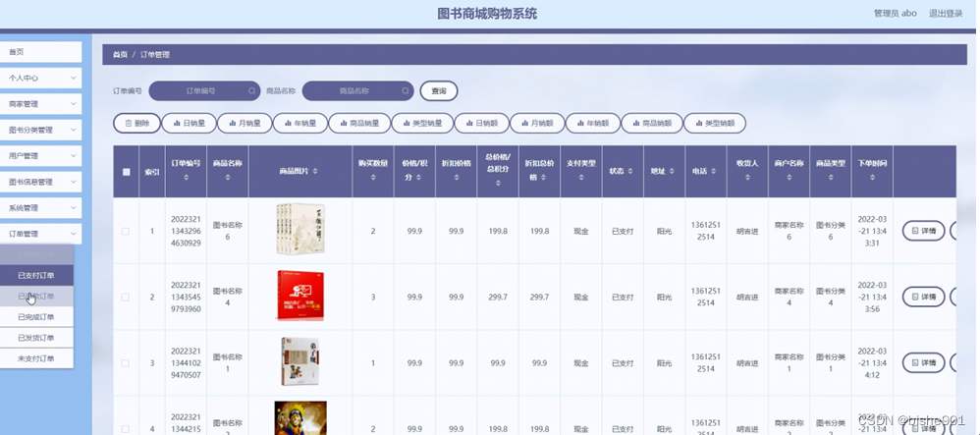Click the 删除 delete button

point(136,123)
